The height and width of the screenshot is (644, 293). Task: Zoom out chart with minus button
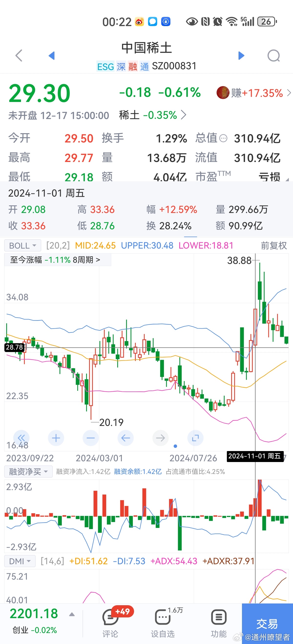(91, 438)
